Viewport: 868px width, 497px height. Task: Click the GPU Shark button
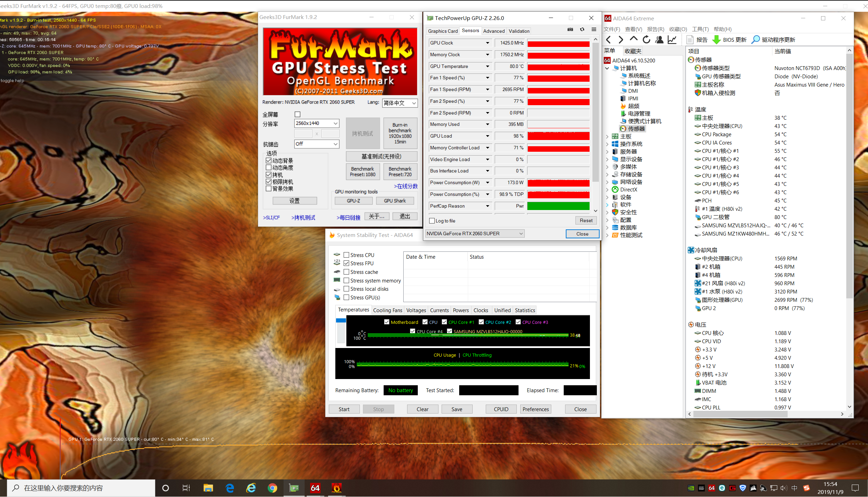(395, 201)
